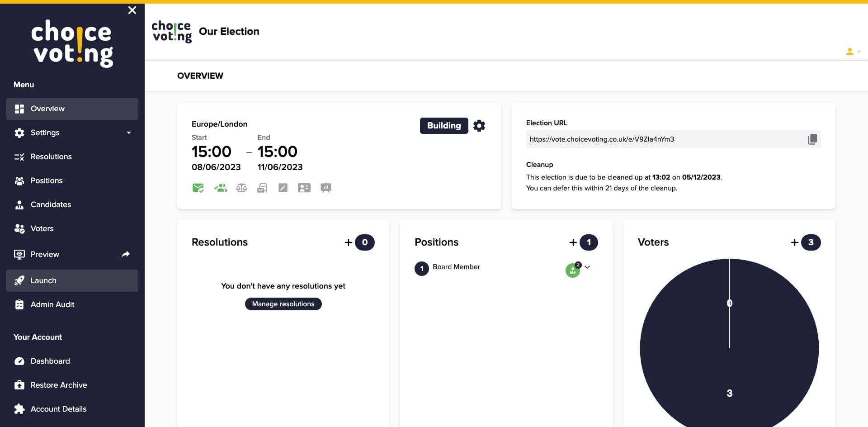This screenshot has height=427, width=868.
Task: Click the presentation chart icon
Action: click(x=326, y=188)
